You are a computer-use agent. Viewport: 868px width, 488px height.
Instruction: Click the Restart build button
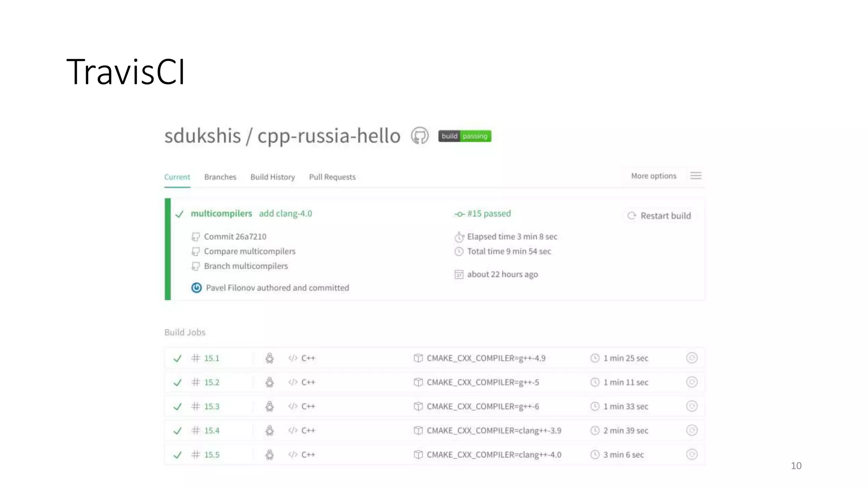pyautogui.click(x=659, y=216)
